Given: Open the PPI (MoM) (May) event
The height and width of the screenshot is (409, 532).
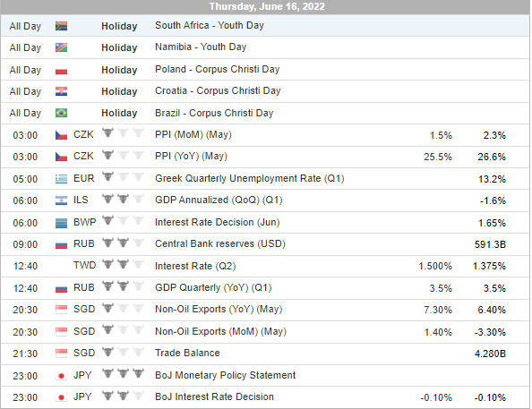Looking at the screenshot, I should point(193,134).
